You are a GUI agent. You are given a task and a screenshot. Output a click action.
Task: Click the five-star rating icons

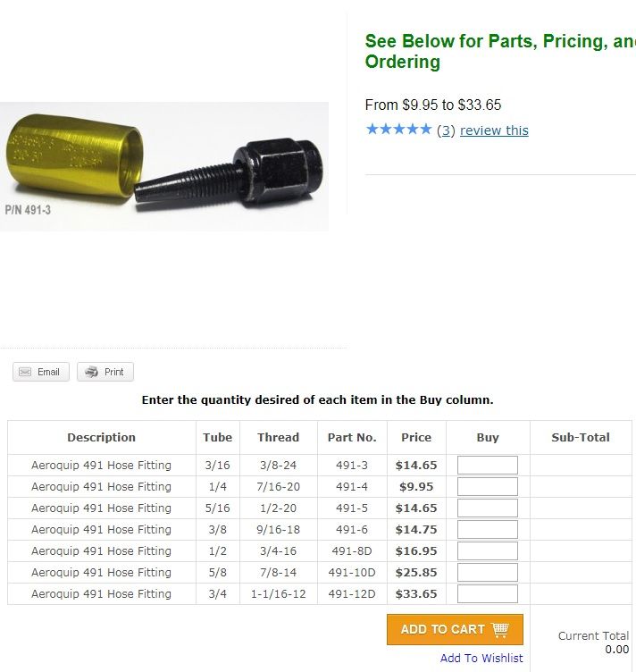click(x=398, y=130)
